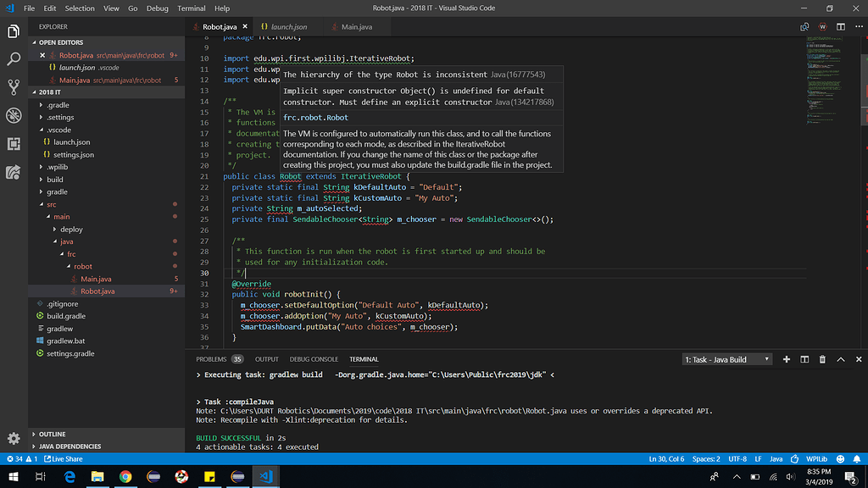Click the WPILib W icon in editor toolbar
The image size is (868, 488).
tap(822, 26)
